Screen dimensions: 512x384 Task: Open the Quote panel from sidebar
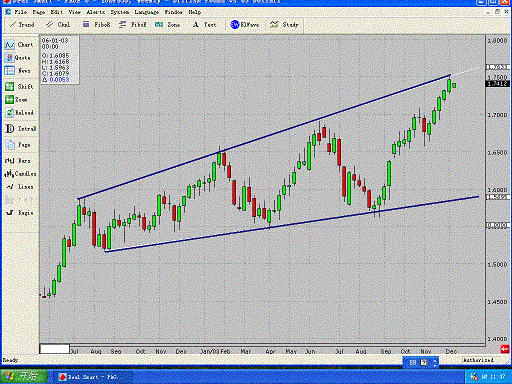(19, 58)
